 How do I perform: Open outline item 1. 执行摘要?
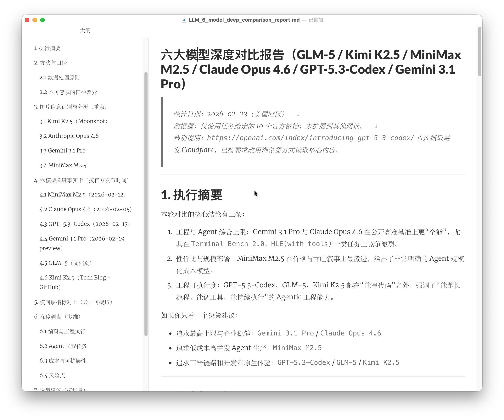pos(47,48)
